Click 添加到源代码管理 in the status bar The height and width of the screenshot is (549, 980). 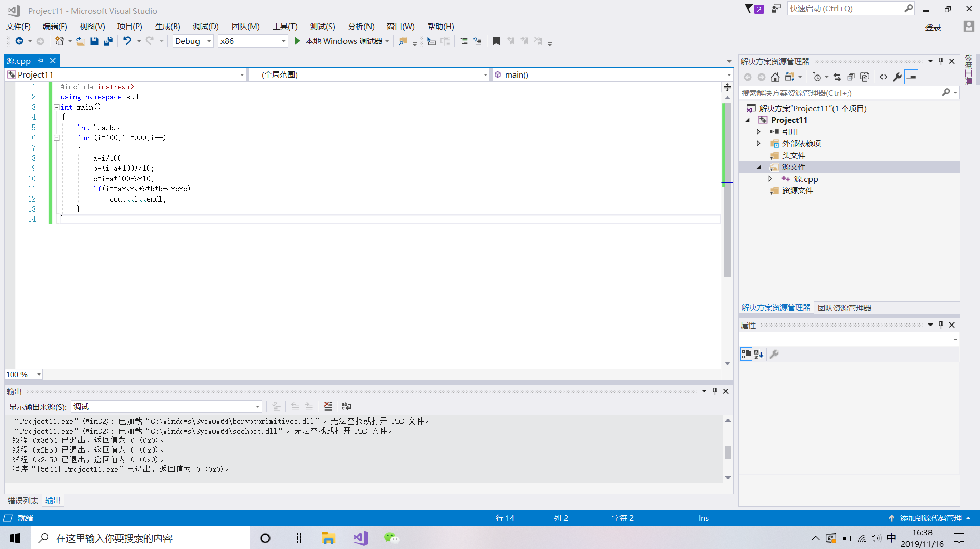[x=930, y=518]
